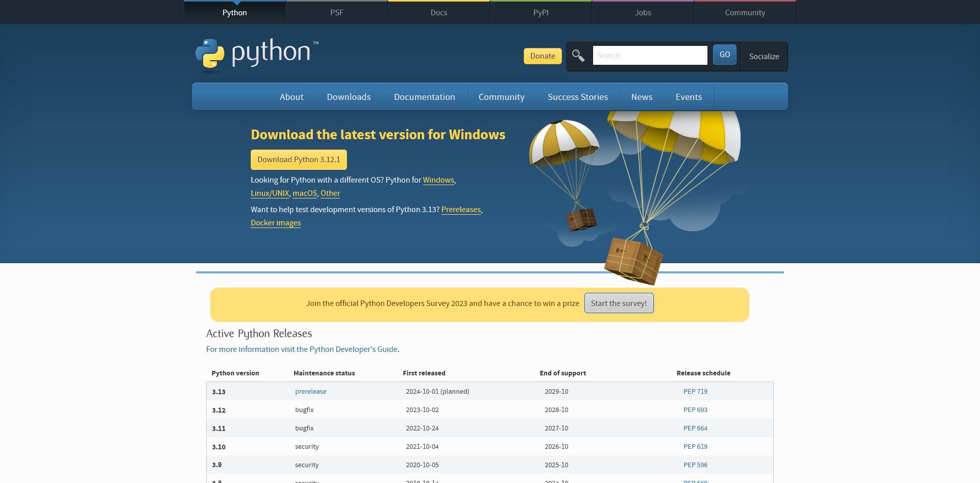980x483 pixels.
Task: Click the prerelease status link for 3.13
Action: [311, 392]
